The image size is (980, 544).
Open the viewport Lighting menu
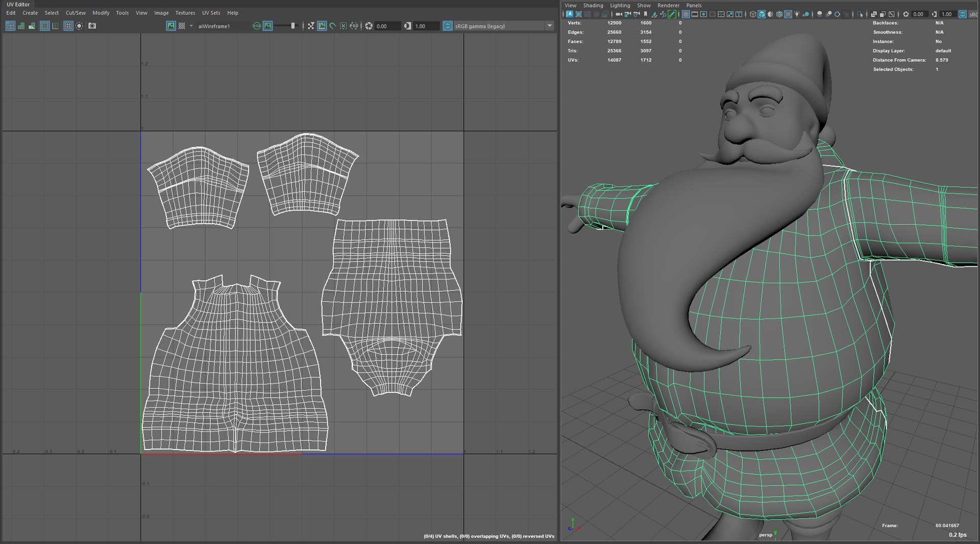coord(620,5)
